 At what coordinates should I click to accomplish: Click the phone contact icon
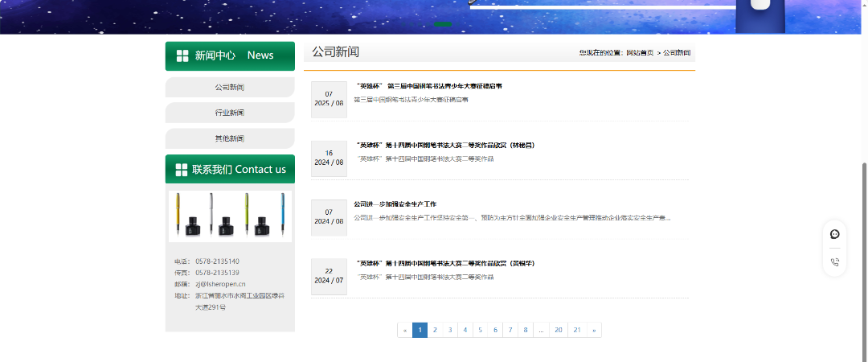pos(835,262)
